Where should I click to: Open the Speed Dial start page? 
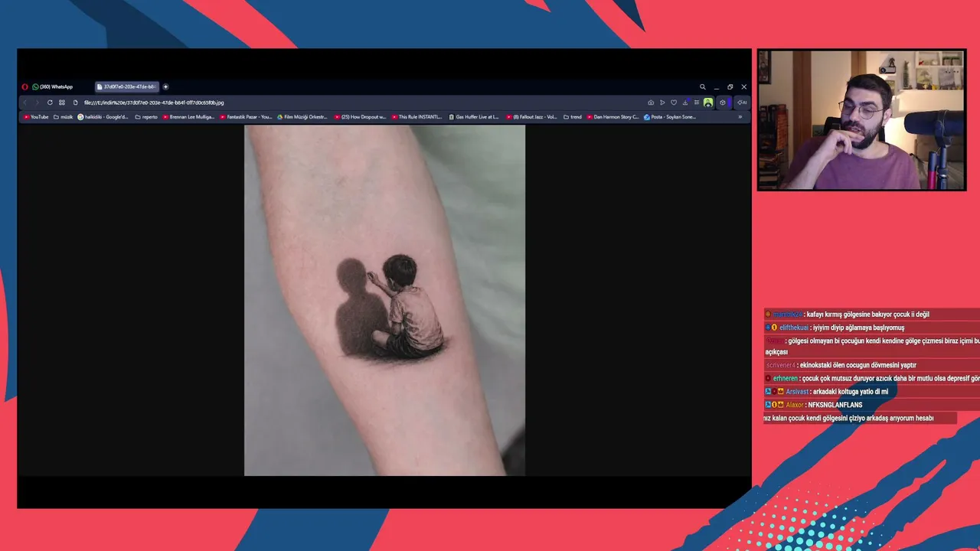pos(62,103)
